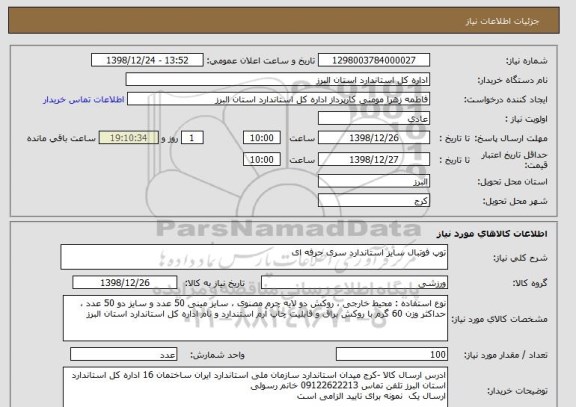Click the response deadline date 1398/12/26
Image resolution: width=576 pixels, height=407 pixels.
click(x=374, y=138)
